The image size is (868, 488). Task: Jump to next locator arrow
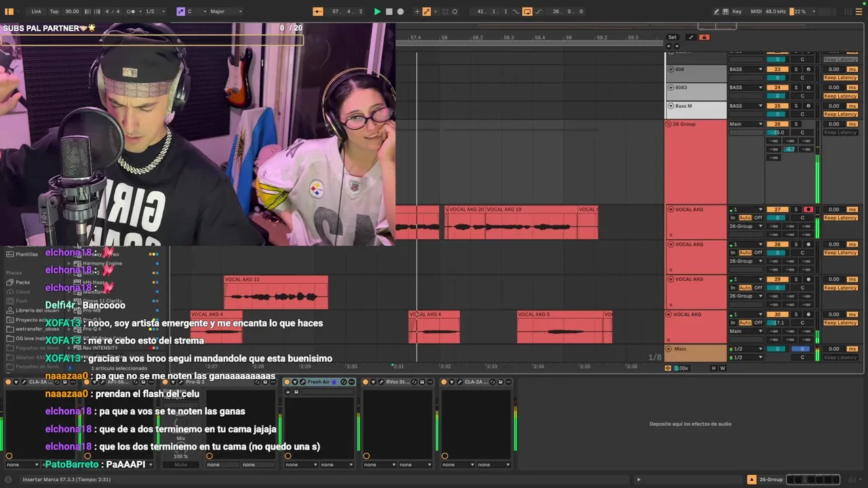[676, 46]
